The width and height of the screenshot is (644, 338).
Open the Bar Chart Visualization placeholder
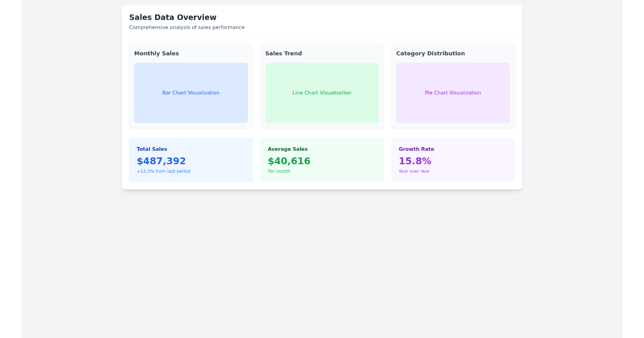[191, 92]
